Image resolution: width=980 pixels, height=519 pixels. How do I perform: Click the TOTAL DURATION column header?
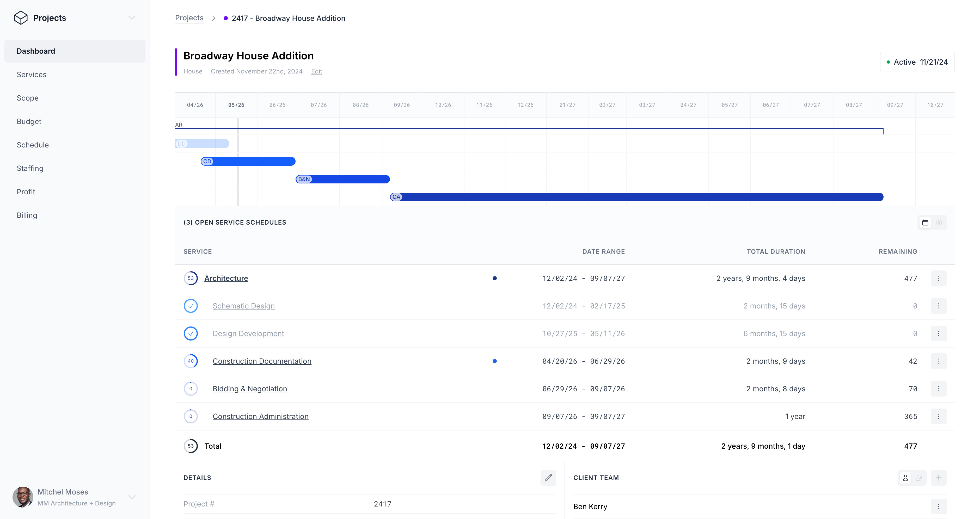click(776, 252)
